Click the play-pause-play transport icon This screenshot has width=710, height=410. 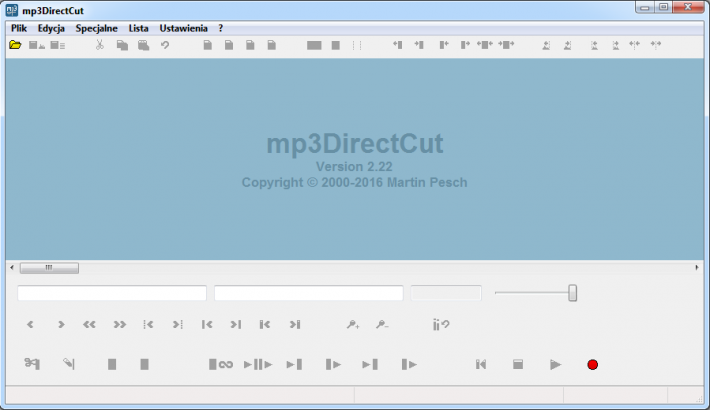(258, 364)
